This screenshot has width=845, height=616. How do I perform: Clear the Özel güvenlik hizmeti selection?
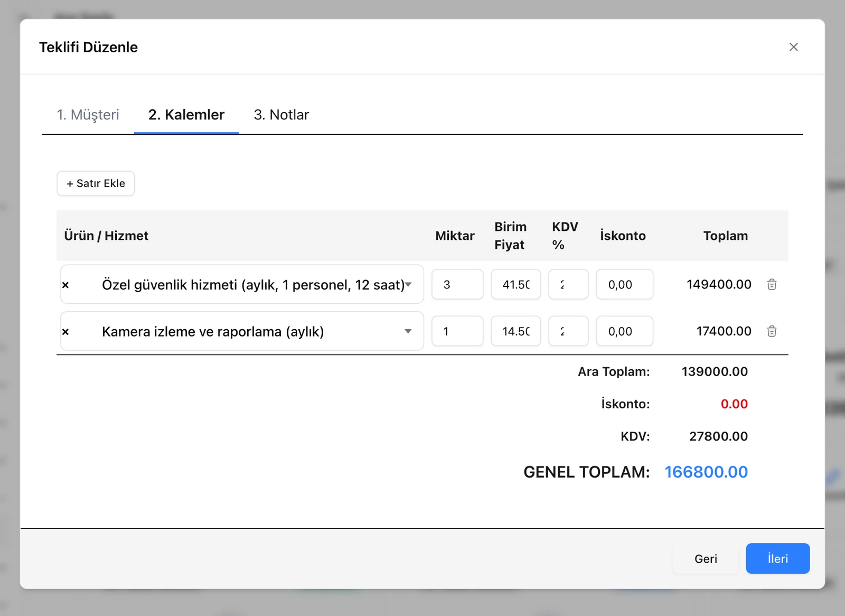[65, 285]
